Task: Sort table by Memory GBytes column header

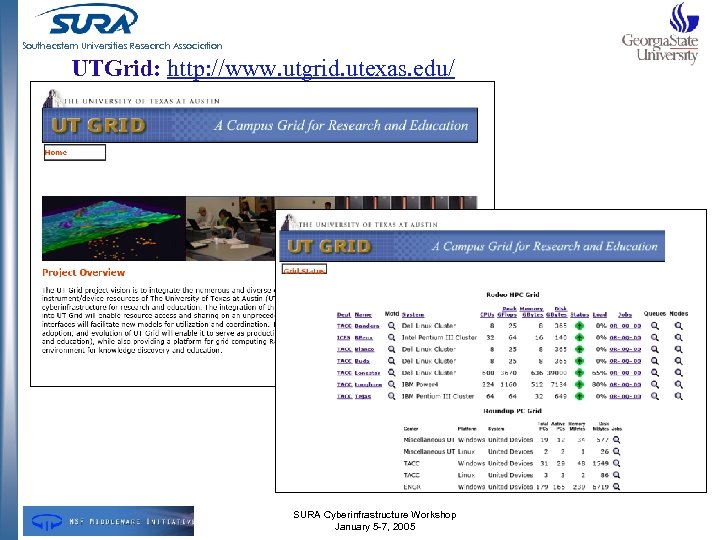Action: 531,312
